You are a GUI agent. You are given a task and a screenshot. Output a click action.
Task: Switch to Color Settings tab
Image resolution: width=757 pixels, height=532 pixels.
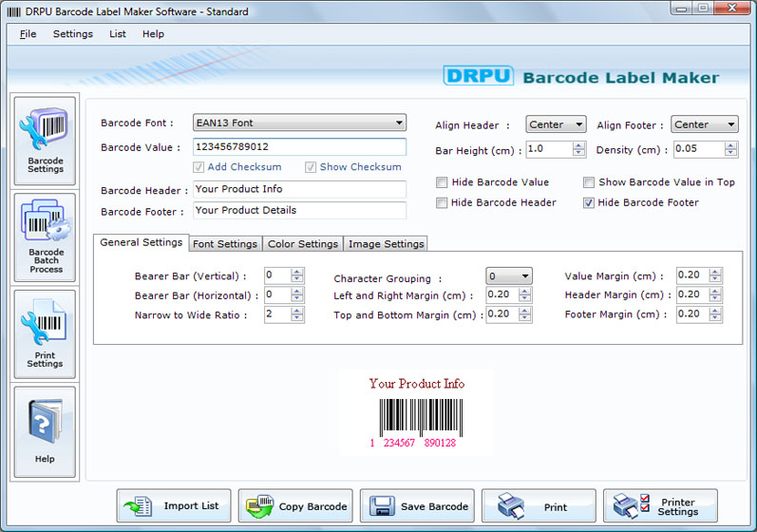[x=303, y=244]
